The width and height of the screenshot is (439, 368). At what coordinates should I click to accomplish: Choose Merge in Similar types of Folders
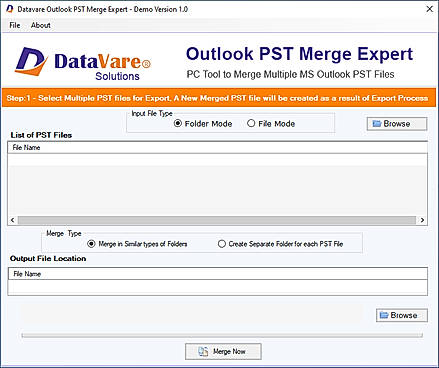coord(137,244)
